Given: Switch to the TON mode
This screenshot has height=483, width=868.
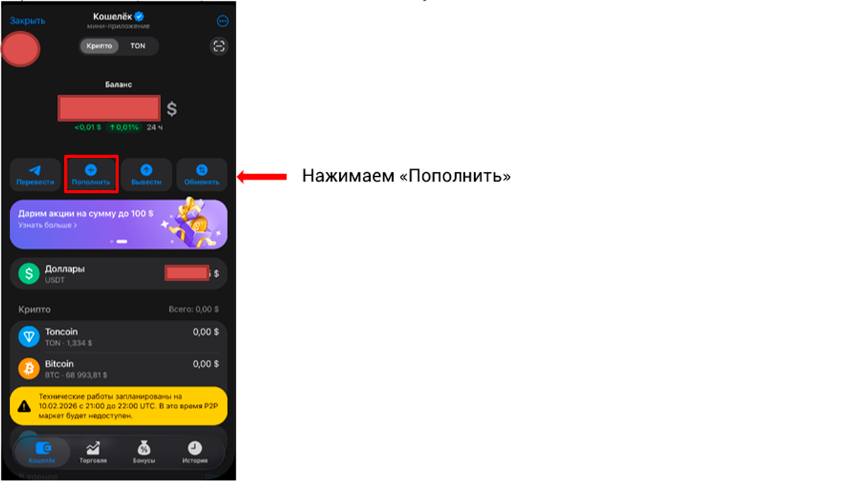Looking at the screenshot, I should pyautogui.click(x=138, y=46).
